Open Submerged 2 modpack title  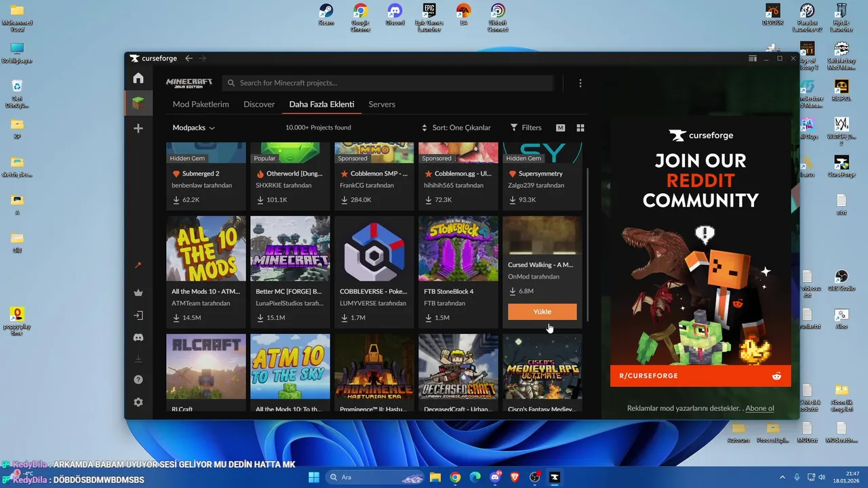201,174
